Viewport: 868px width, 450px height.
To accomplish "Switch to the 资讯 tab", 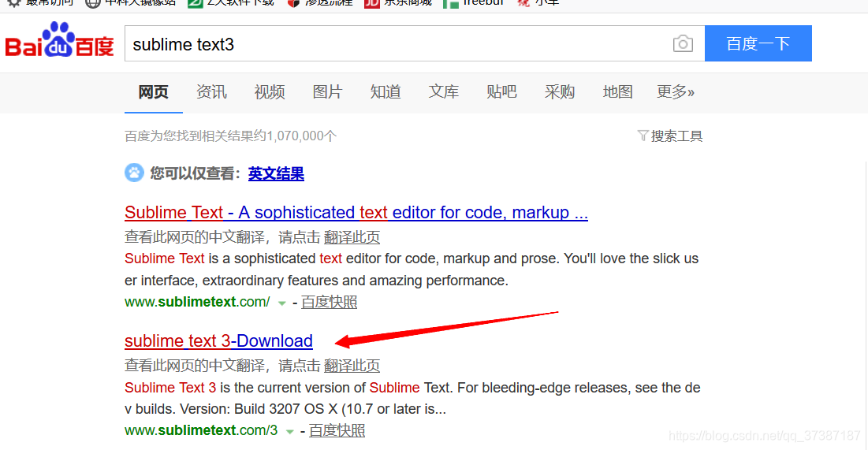I will [x=211, y=91].
